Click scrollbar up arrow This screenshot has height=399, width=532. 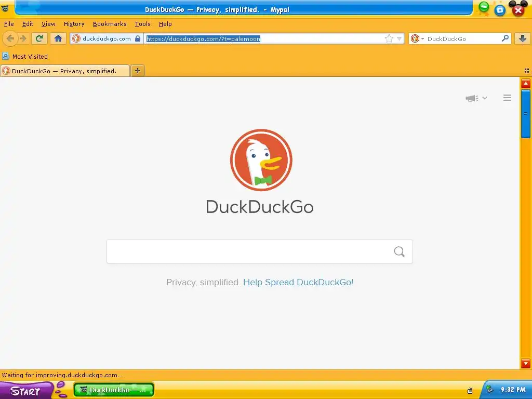[526, 84]
